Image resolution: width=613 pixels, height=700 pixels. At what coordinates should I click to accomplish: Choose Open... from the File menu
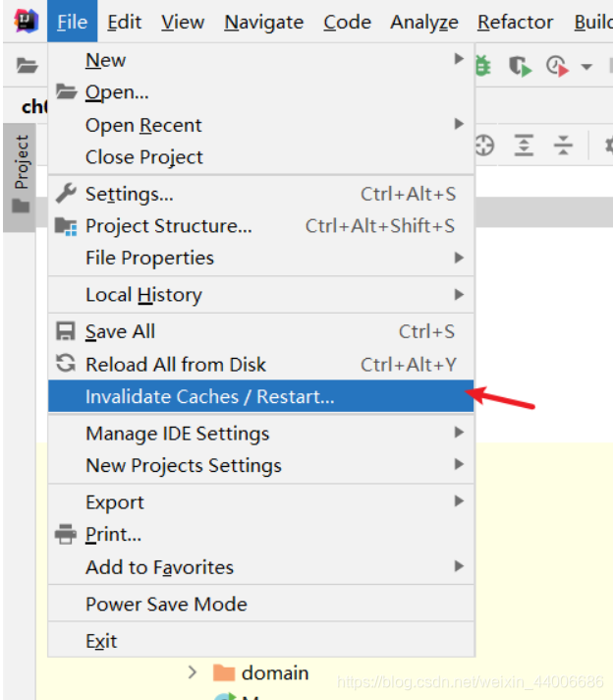coord(261,92)
